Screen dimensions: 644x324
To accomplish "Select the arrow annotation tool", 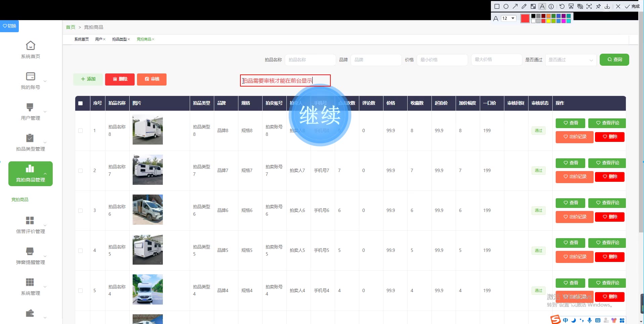I will (515, 6).
